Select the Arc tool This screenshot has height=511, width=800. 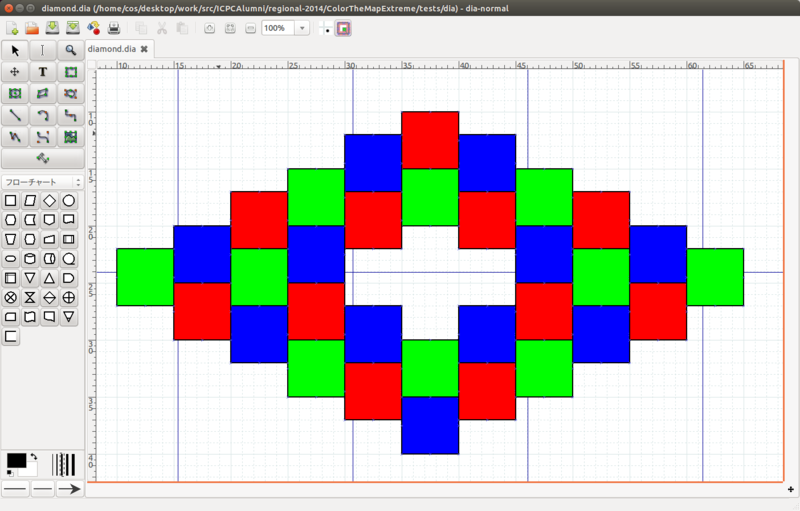click(x=42, y=115)
